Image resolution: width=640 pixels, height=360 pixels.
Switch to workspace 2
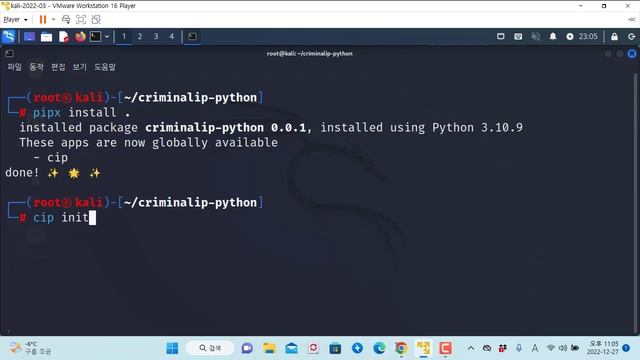[x=140, y=37]
